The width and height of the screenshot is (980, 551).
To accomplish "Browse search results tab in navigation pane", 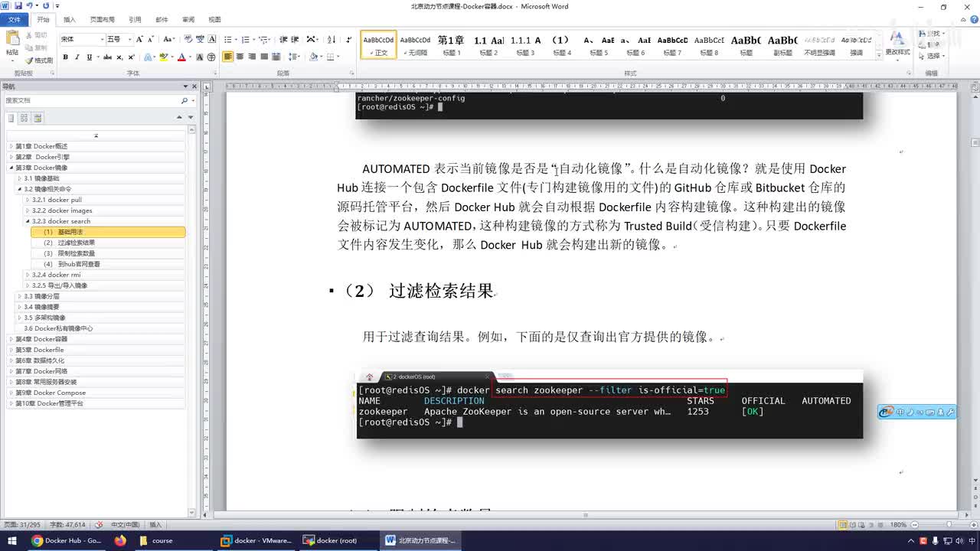I will pos(38,118).
